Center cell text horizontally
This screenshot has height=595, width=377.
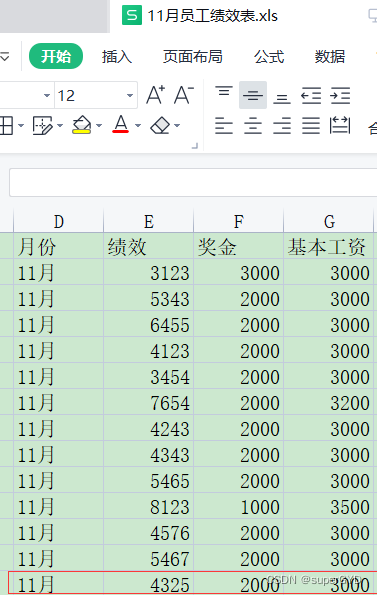[253, 125]
